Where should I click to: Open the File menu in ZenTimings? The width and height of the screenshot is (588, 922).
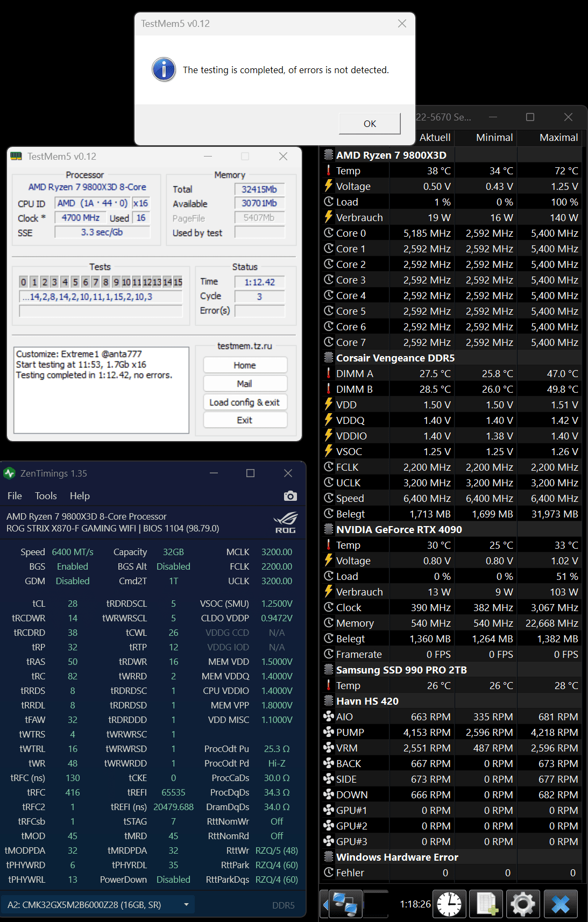pyautogui.click(x=15, y=496)
